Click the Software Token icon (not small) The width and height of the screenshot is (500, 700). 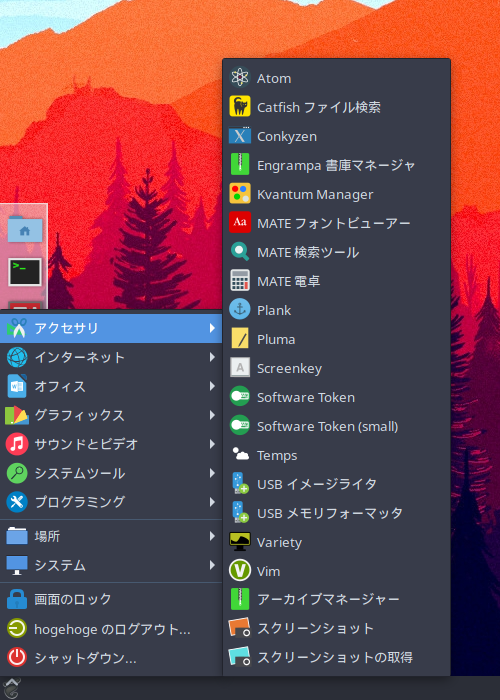pyautogui.click(x=240, y=397)
